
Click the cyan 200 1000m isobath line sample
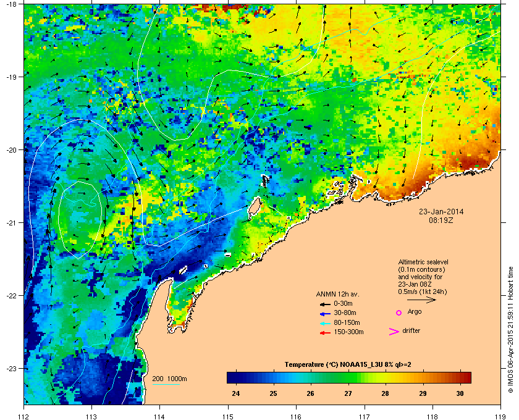pos(166,385)
